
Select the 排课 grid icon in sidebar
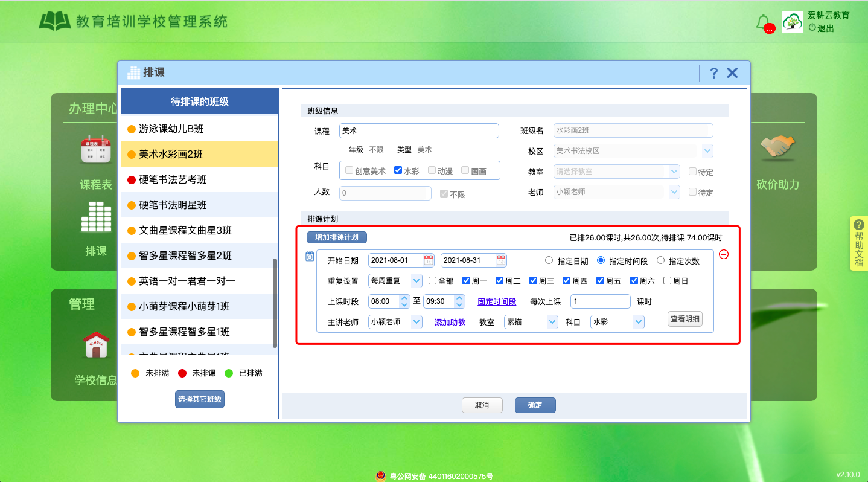[97, 216]
